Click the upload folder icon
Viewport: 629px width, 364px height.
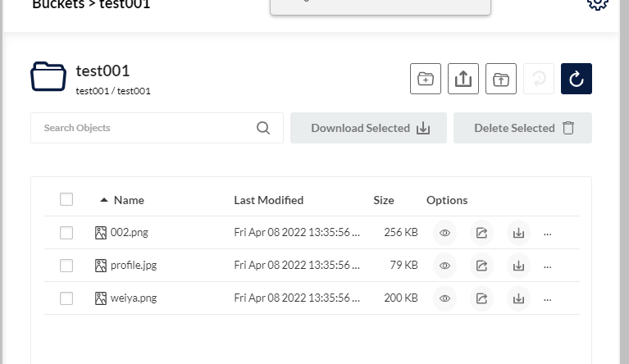[x=501, y=79]
